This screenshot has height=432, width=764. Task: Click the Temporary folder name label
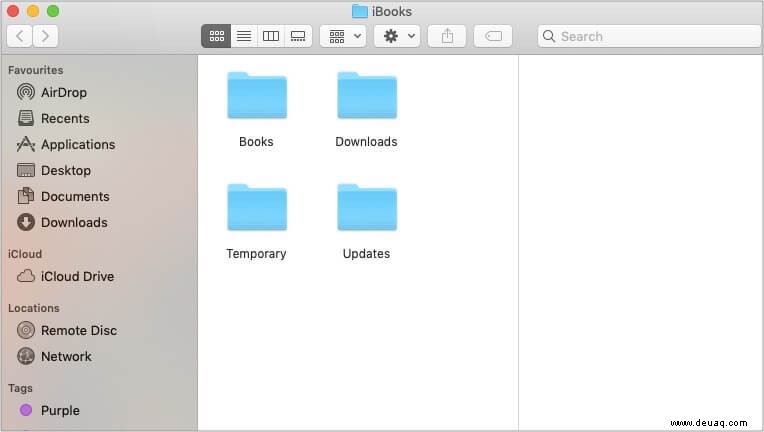click(256, 254)
